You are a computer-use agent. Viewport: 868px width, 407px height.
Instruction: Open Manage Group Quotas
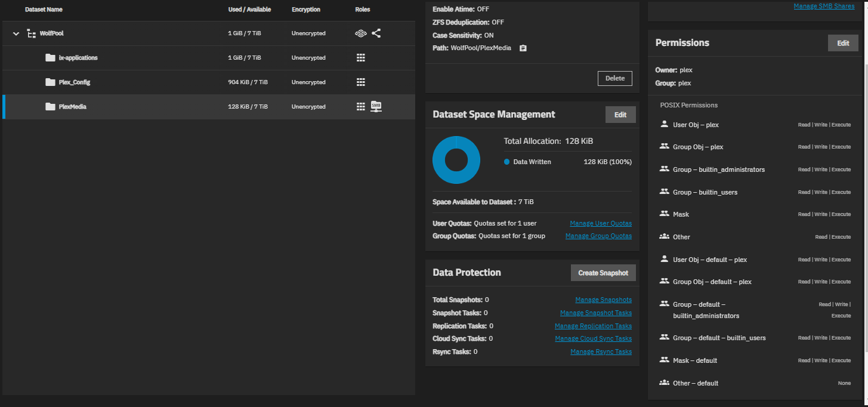(x=598, y=236)
